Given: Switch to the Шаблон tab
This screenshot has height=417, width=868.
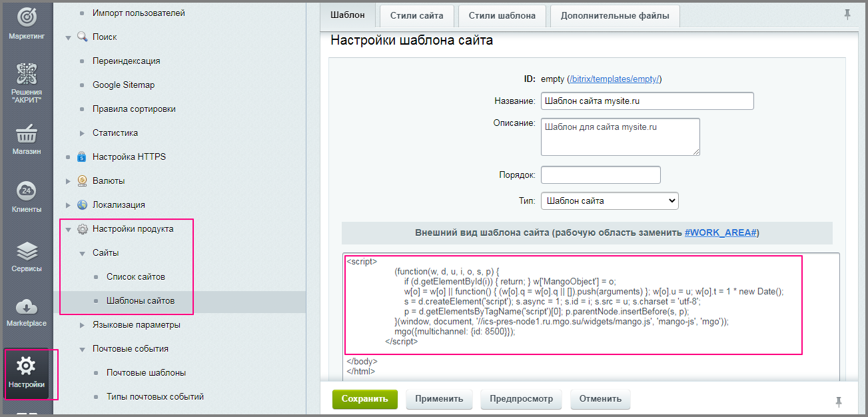Looking at the screenshot, I should pos(348,15).
